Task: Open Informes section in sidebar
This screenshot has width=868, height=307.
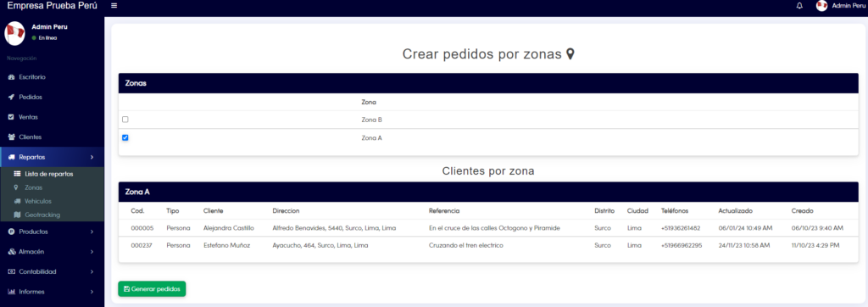Action: point(52,292)
